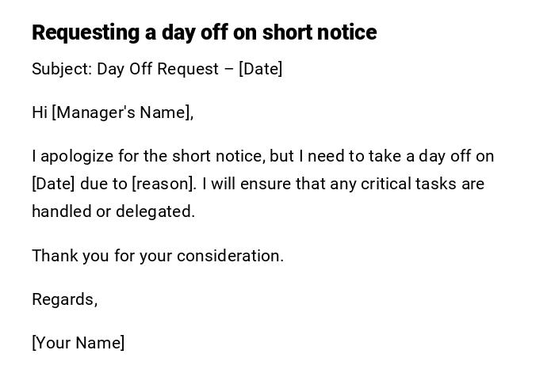Click the [Date] placeholder in the subject line

pos(260,69)
